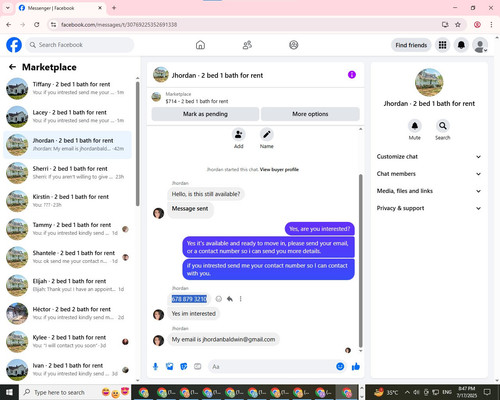Open the Elijah - 2 bed 1 bath conversation
This screenshot has width=500, height=400.
click(68, 285)
